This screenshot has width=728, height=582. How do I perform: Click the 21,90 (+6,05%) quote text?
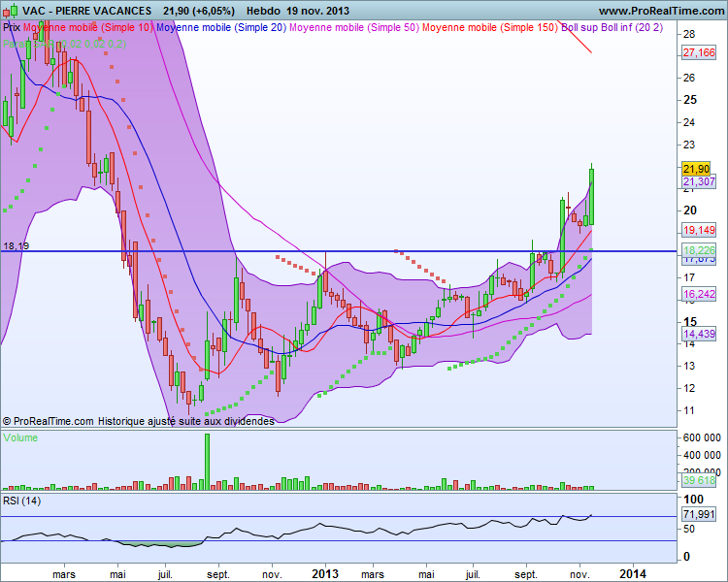point(199,11)
